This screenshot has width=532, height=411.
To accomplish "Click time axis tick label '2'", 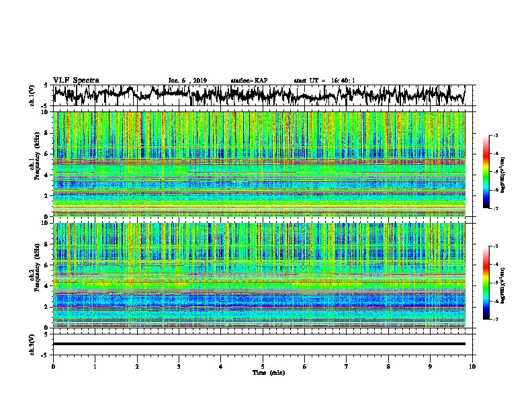I will [137, 366].
